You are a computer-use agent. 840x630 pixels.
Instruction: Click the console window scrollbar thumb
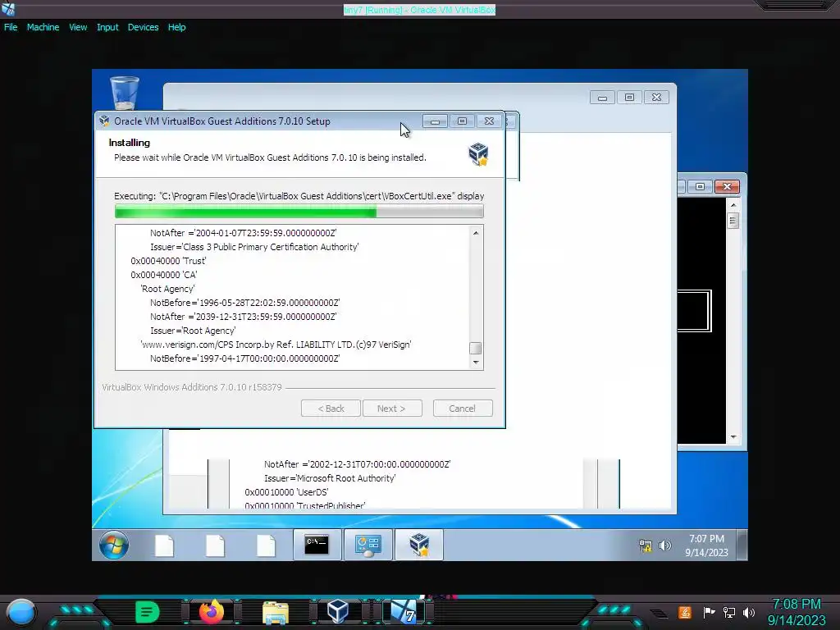[x=733, y=220]
